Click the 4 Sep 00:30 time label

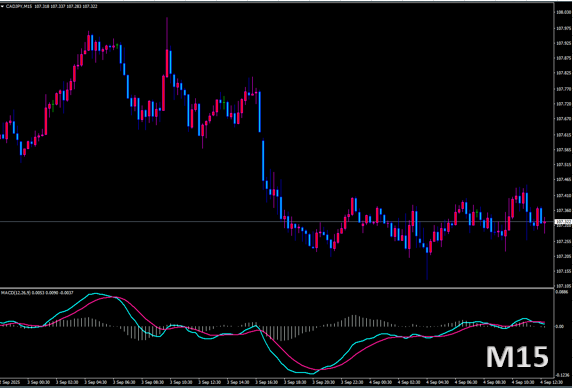381,382
